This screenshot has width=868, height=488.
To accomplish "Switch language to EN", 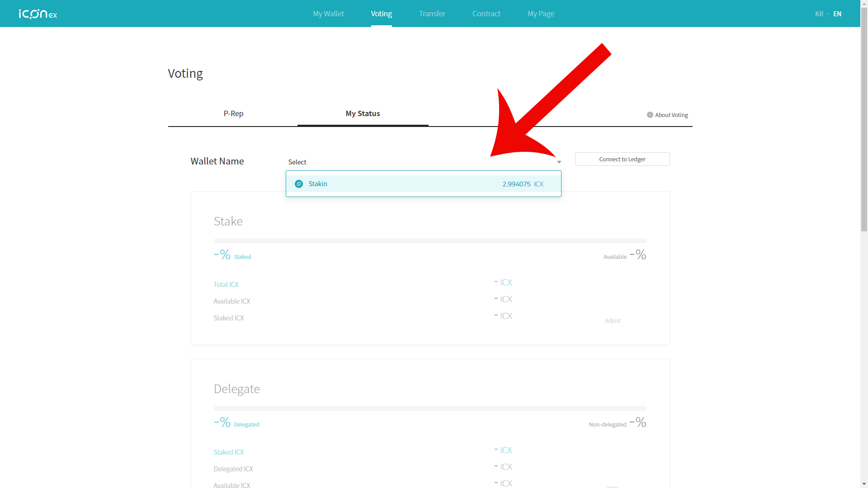I will pyautogui.click(x=837, y=14).
